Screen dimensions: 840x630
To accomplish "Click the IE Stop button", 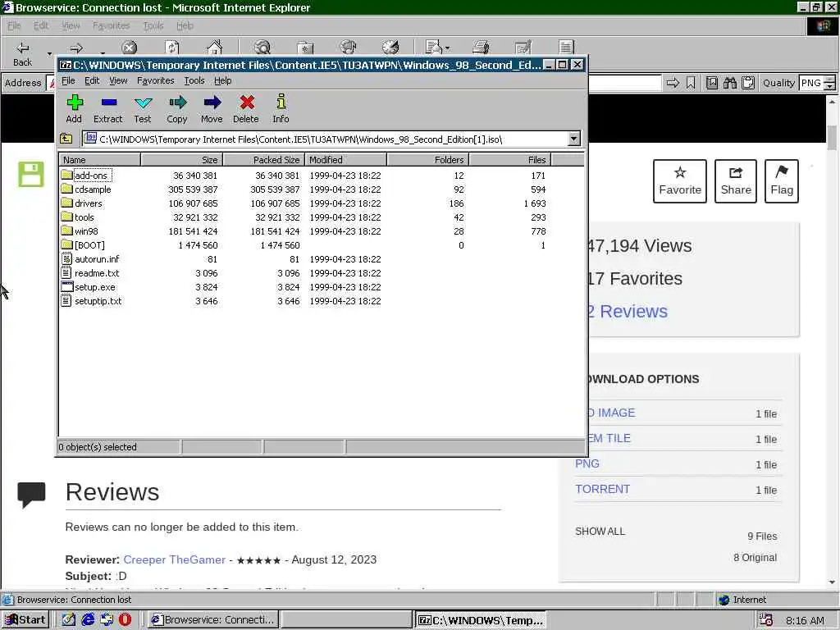I will (129, 48).
